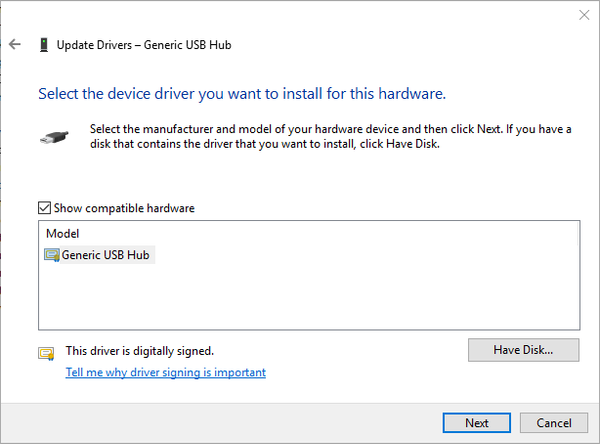The height and width of the screenshot is (444, 600).
Task: Click the driver icon next to Generic USB Hub
Action: [52, 255]
